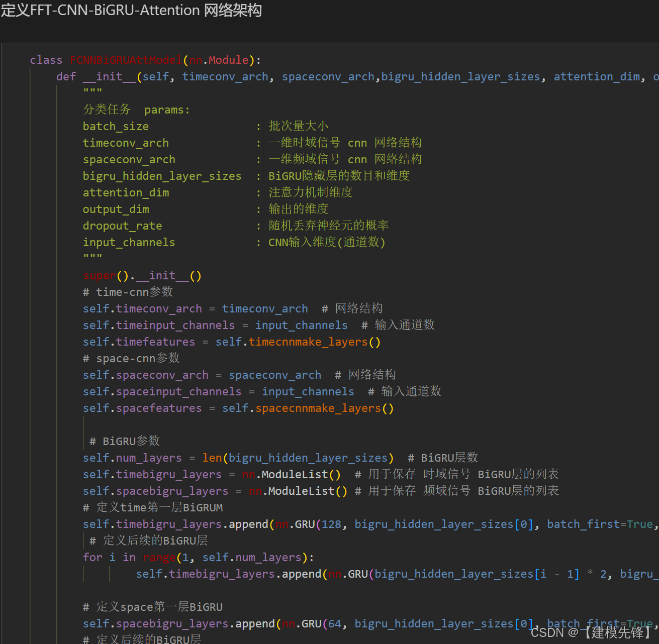Select the spacecnnmake_layers() method call
This screenshot has width=659, height=644.
click(x=324, y=408)
